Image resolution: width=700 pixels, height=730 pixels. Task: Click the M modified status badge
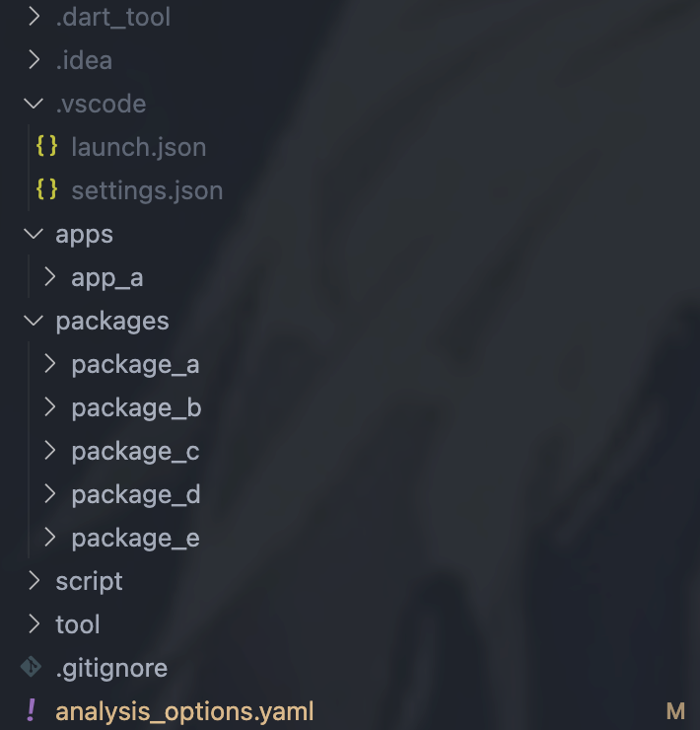(x=675, y=711)
